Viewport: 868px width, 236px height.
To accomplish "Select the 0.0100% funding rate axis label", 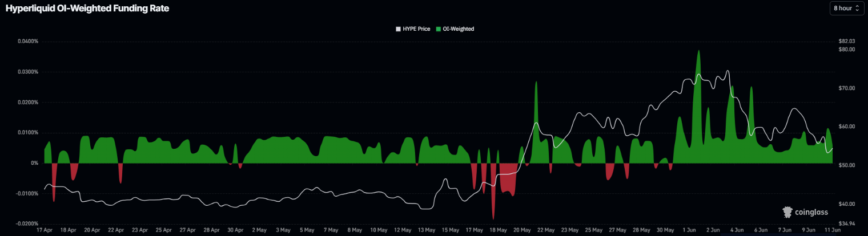I will [x=27, y=133].
